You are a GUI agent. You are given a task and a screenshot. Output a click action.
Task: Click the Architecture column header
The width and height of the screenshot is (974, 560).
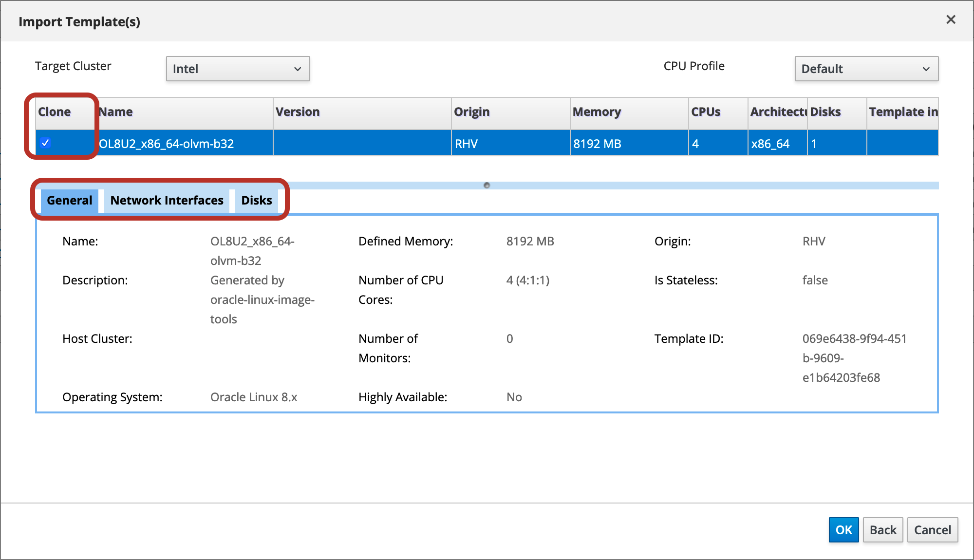pos(777,112)
